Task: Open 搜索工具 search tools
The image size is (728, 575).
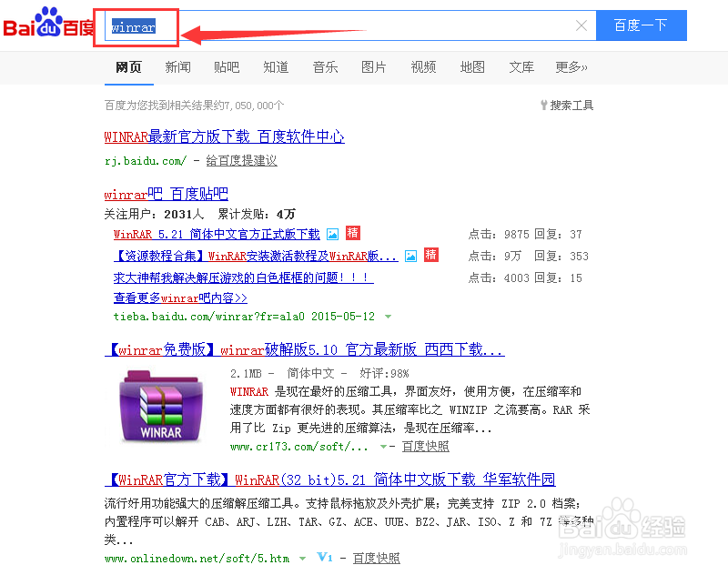Action: pos(567,106)
